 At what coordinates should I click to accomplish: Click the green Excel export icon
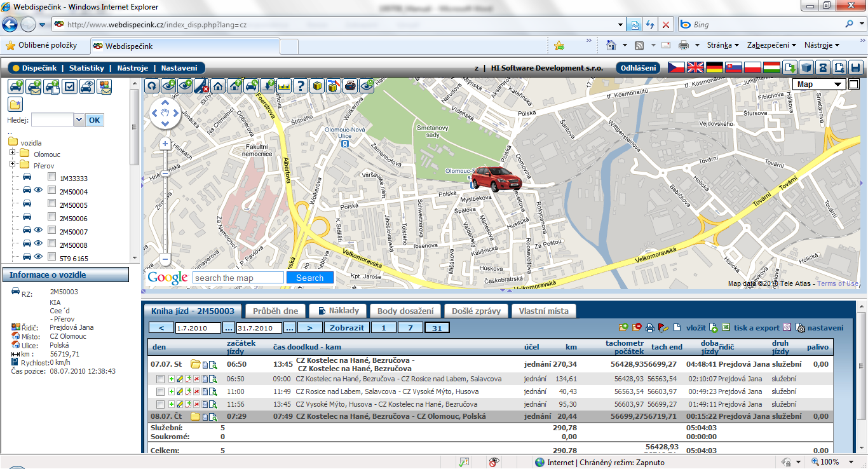click(x=726, y=328)
